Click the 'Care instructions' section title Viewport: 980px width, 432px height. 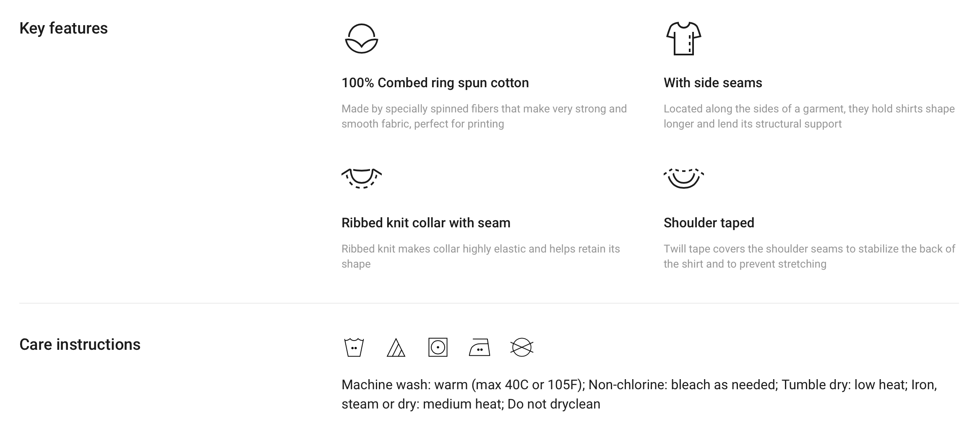tap(80, 344)
